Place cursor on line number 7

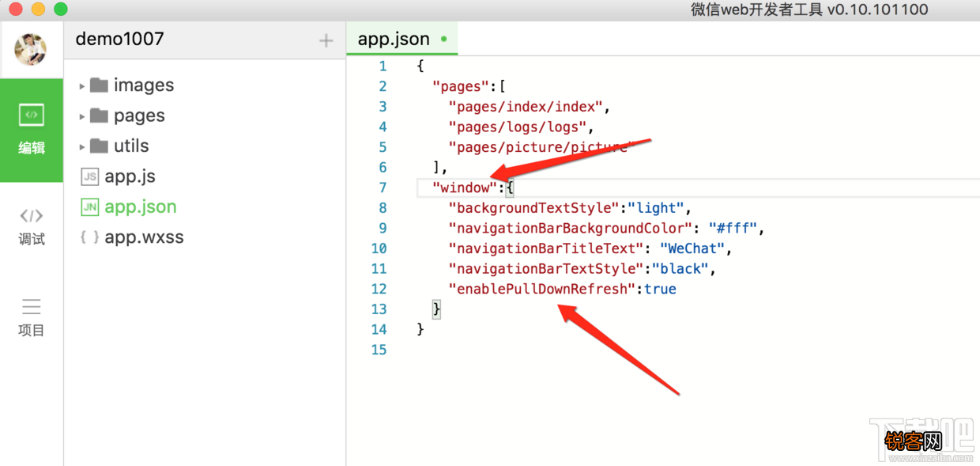[383, 188]
